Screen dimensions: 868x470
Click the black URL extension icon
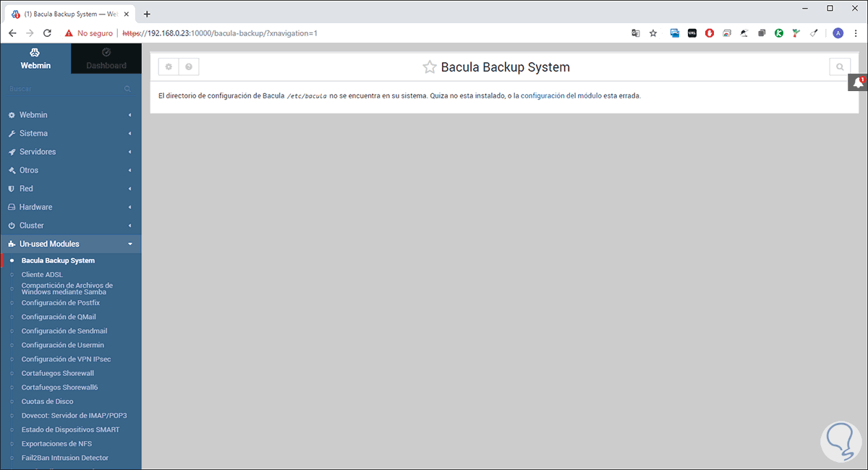click(692, 33)
